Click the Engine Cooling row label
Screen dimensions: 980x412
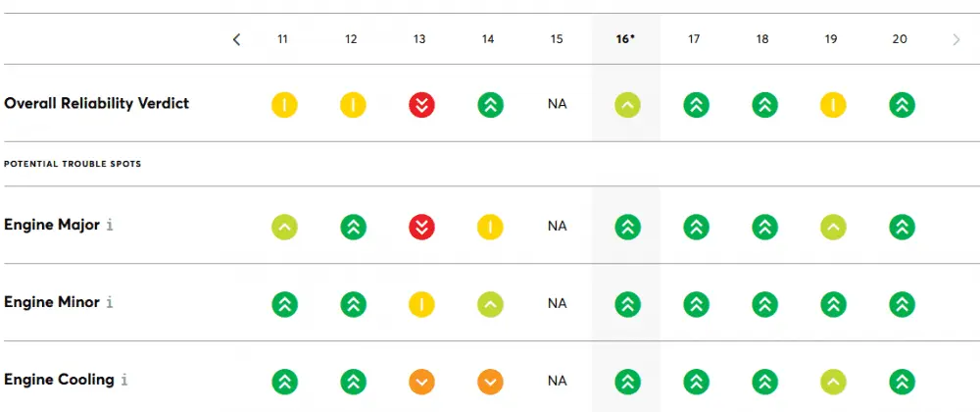coord(59,380)
